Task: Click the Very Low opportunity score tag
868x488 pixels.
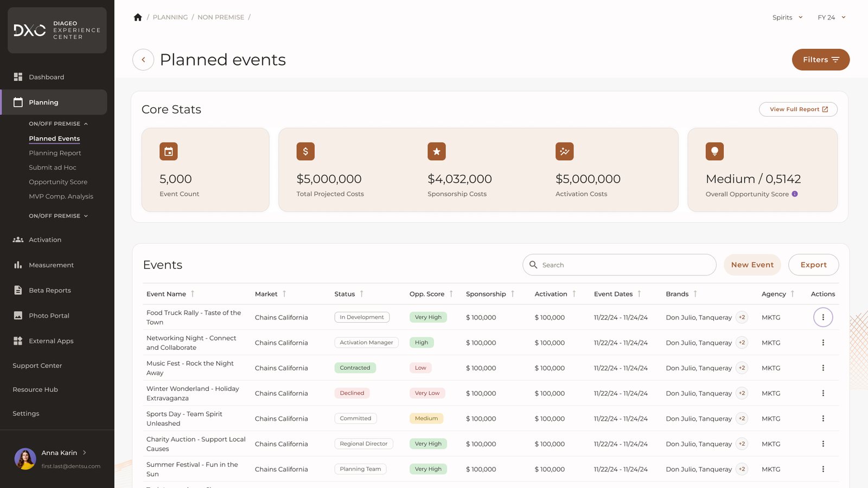Action: pyautogui.click(x=427, y=393)
